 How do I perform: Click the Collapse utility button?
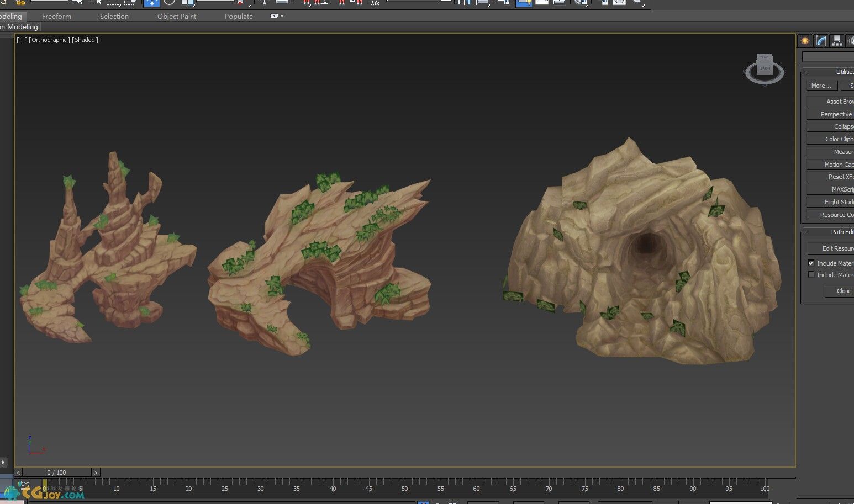tap(830, 126)
